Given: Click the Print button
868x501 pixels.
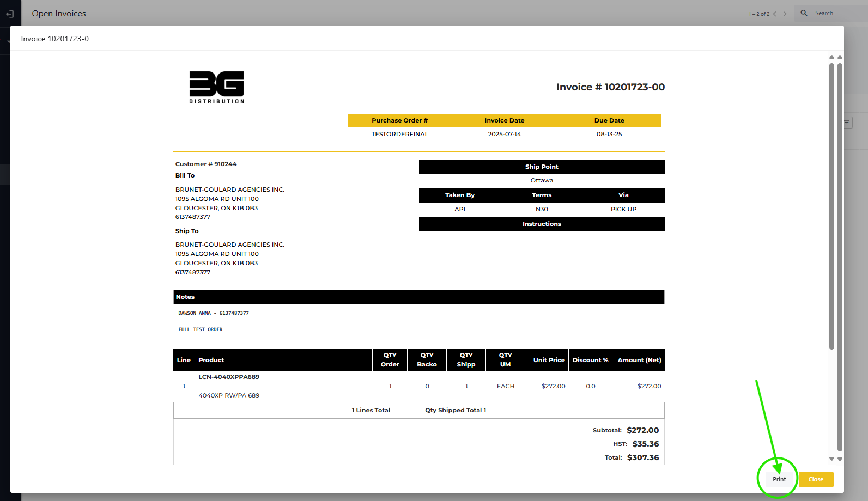Looking at the screenshot, I should coord(779,479).
